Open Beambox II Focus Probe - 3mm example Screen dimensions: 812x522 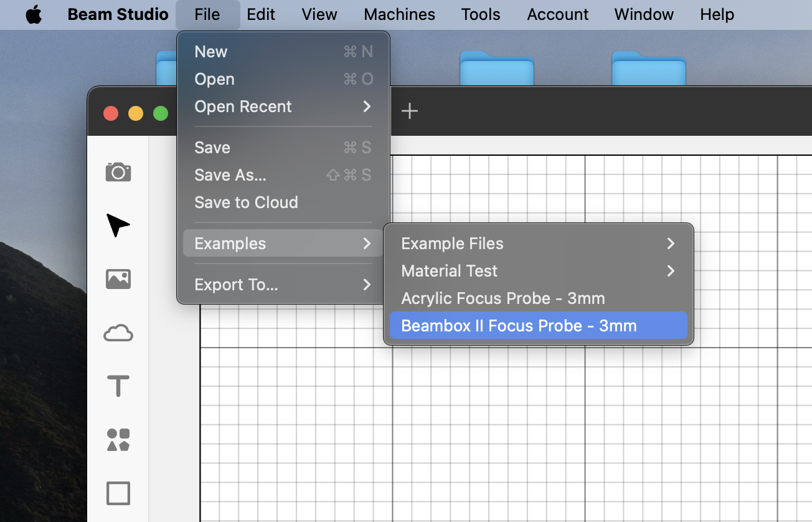tap(539, 326)
